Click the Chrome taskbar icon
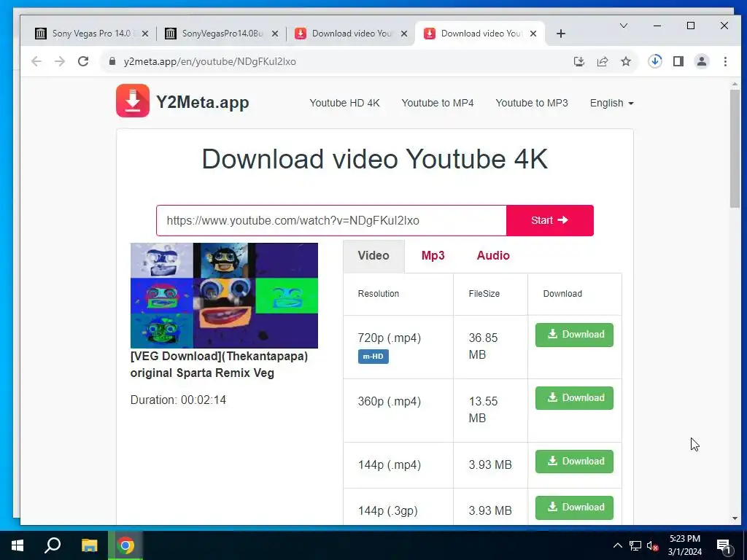The height and width of the screenshot is (560, 747). (125, 545)
